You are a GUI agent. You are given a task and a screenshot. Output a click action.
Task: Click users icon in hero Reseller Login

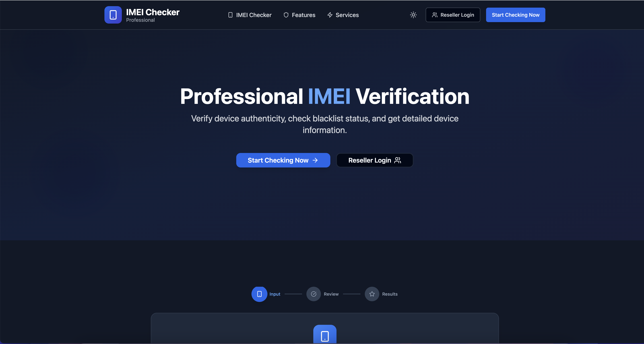point(397,160)
